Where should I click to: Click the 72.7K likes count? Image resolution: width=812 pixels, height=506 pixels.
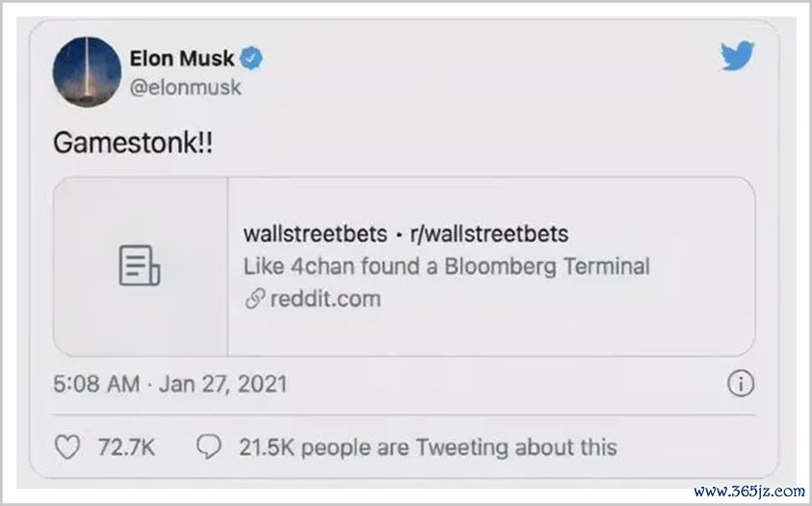[x=127, y=447]
